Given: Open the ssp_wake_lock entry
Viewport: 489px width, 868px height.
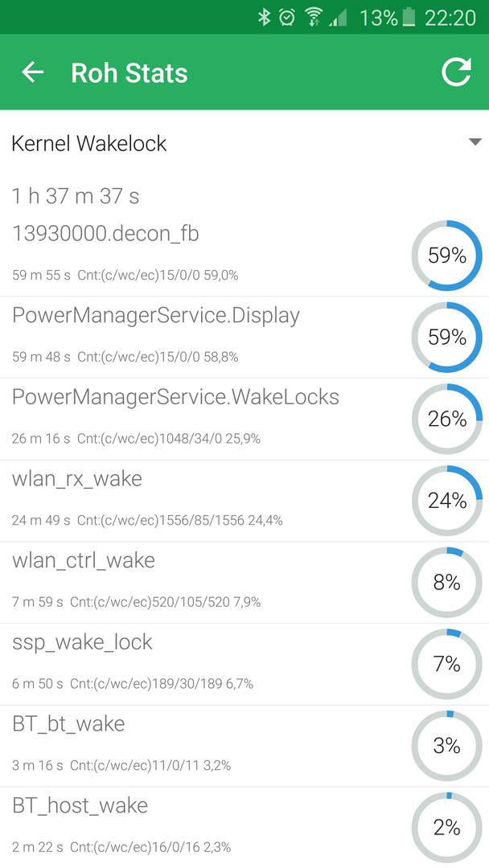Looking at the screenshot, I should (x=244, y=665).
